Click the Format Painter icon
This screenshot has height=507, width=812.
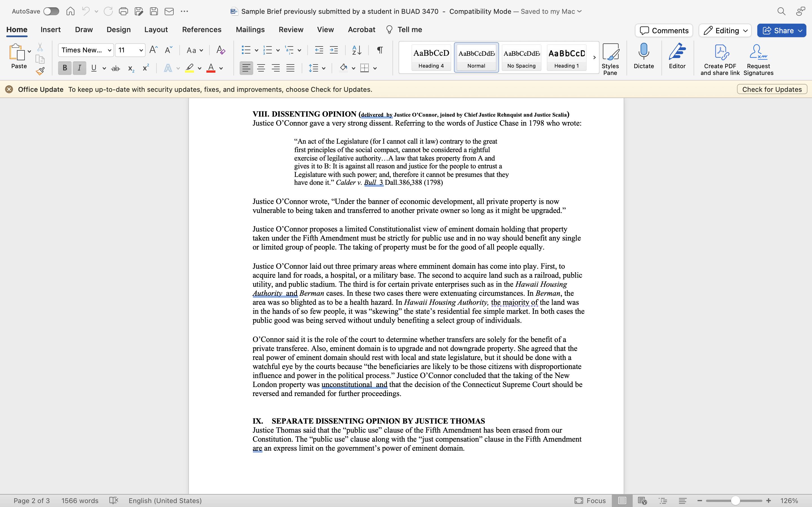[40, 71]
